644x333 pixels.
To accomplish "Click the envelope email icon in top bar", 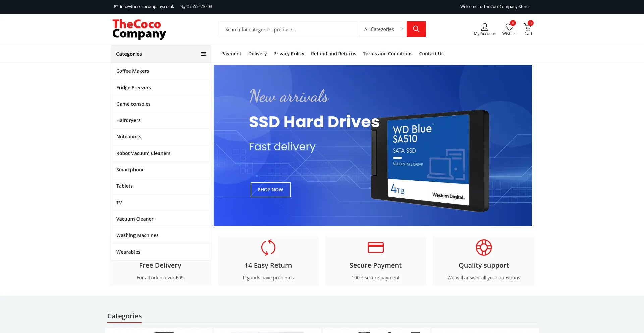I will coord(116,7).
